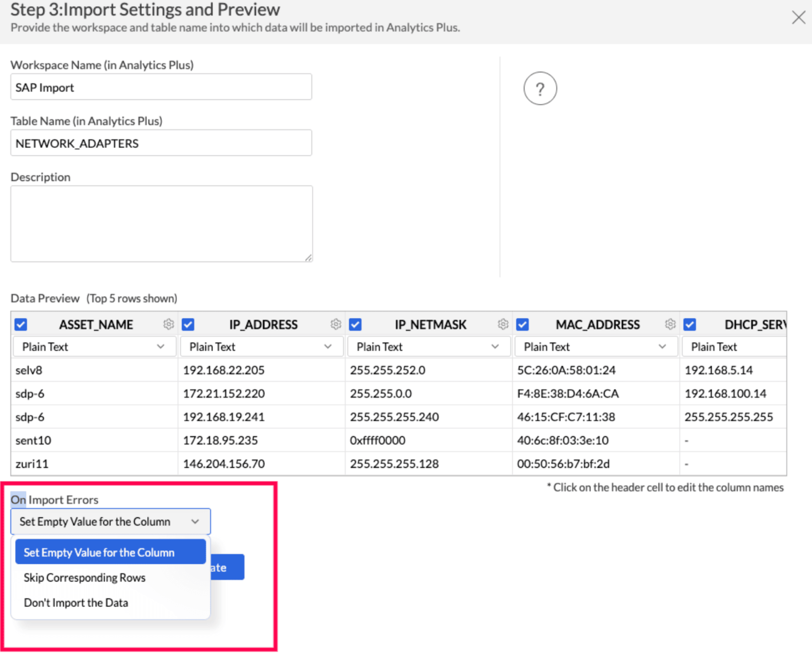
Task: Expand ASSET_NAME Plain Text data type dropdown
Action: pyautogui.click(x=94, y=347)
